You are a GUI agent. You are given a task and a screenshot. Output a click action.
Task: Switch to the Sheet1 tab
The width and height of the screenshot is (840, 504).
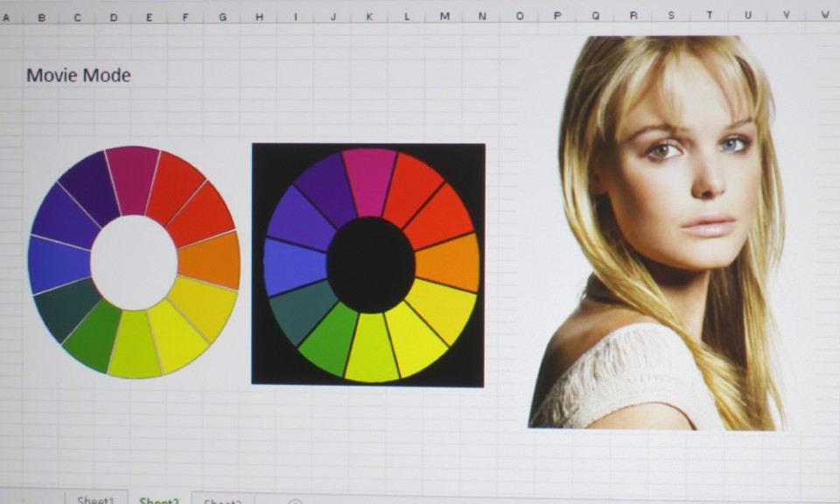point(95,500)
